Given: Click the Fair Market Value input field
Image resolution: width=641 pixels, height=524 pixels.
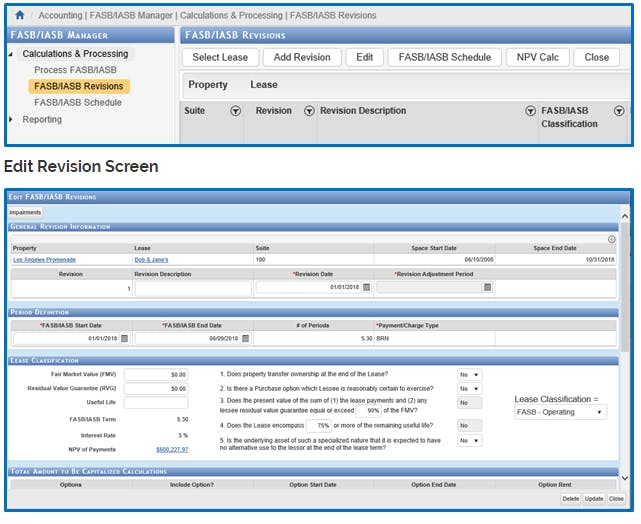Looking at the screenshot, I should tap(156, 374).
